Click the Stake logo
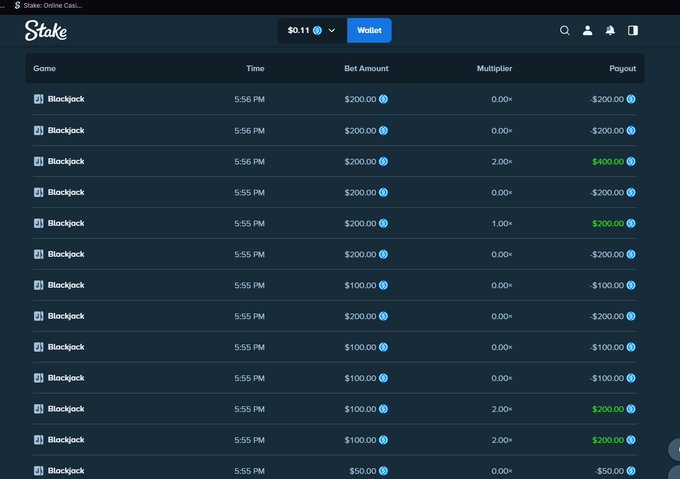680x479 pixels. click(x=46, y=30)
